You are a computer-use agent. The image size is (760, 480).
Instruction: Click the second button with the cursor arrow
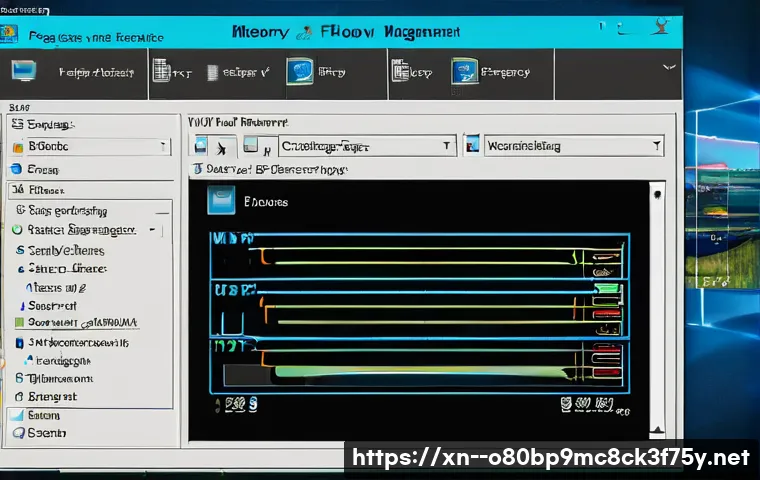[226, 146]
